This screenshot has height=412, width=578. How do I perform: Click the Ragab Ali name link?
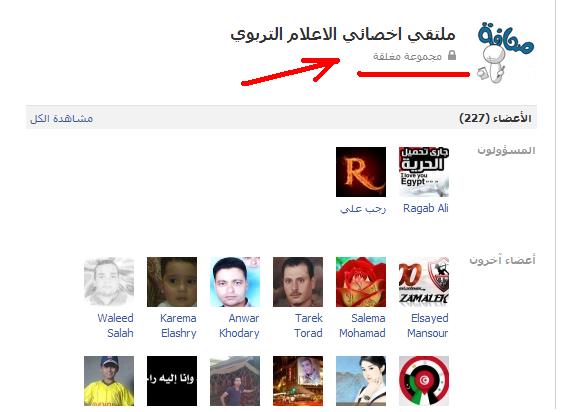pyautogui.click(x=425, y=208)
